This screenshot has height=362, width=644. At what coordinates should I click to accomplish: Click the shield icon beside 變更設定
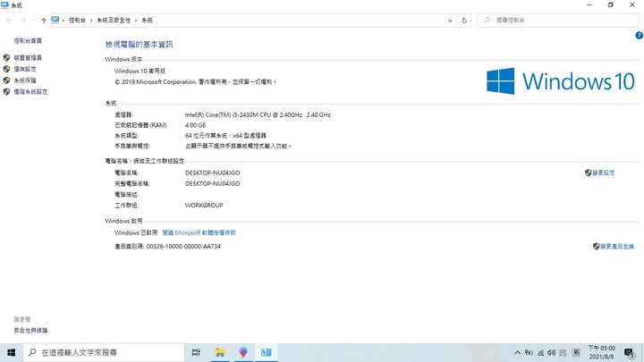tap(588, 173)
